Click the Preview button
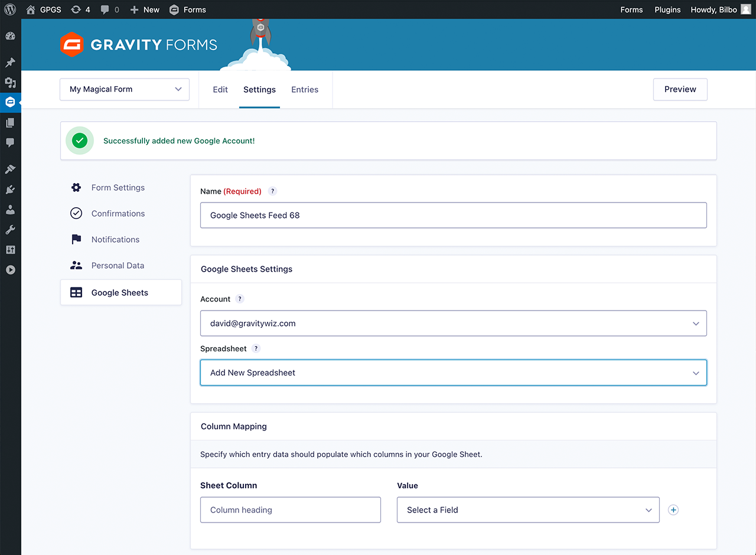 tap(680, 89)
